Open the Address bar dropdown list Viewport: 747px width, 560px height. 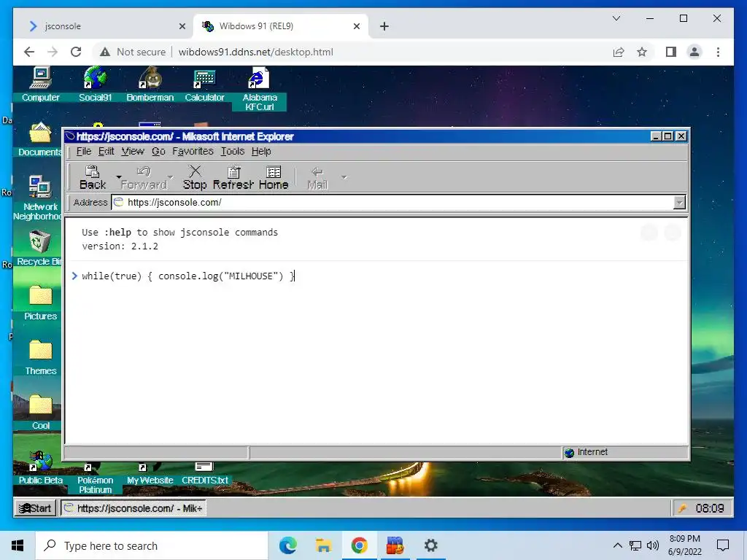pyautogui.click(x=679, y=203)
